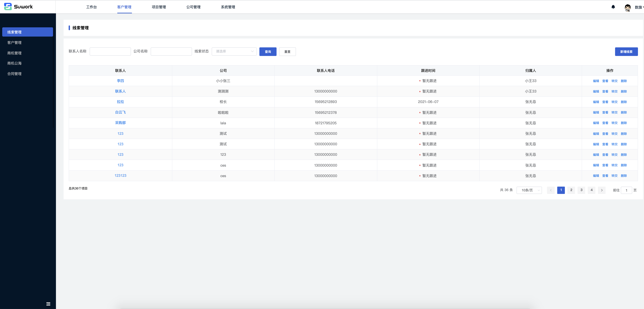Viewport: 644px width, 309px height.
Task: Go to page 3
Action: (581, 190)
